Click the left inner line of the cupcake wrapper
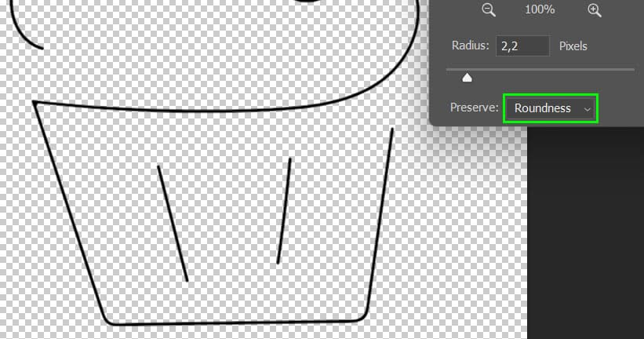This screenshot has height=339, width=644. tap(173, 223)
